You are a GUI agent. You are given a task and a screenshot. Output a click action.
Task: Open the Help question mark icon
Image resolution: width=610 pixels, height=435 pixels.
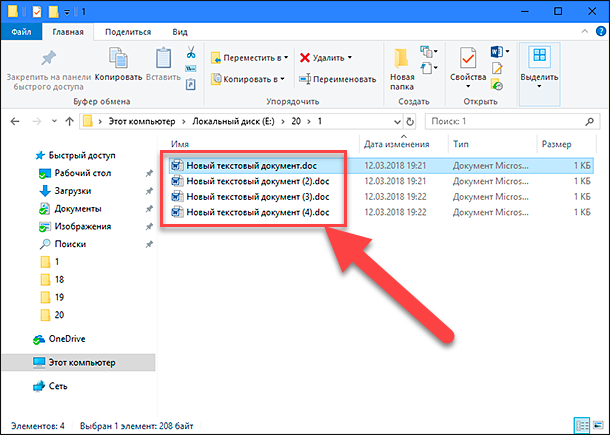[x=601, y=32]
